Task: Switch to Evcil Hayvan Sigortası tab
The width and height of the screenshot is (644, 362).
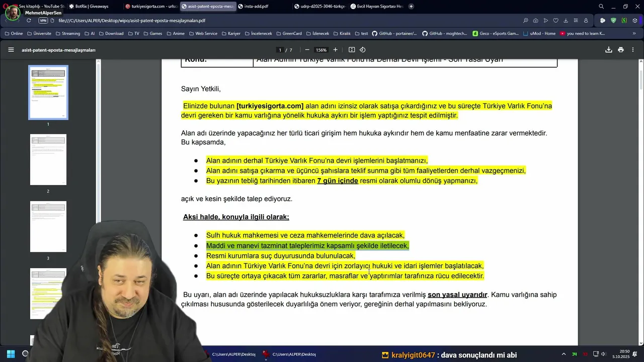Action: [x=376, y=7]
